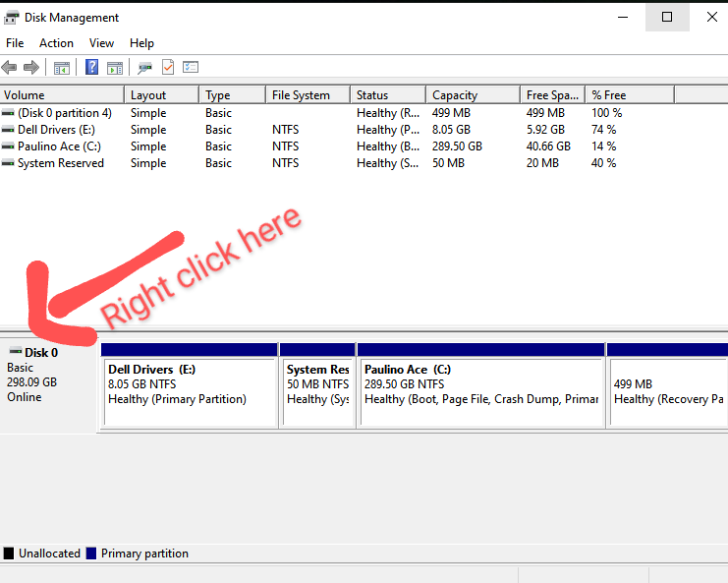Open Help via blue question mark icon
The width and height of the screenshot is (728, 583).
pyautogui.click(x=92, y=68)
